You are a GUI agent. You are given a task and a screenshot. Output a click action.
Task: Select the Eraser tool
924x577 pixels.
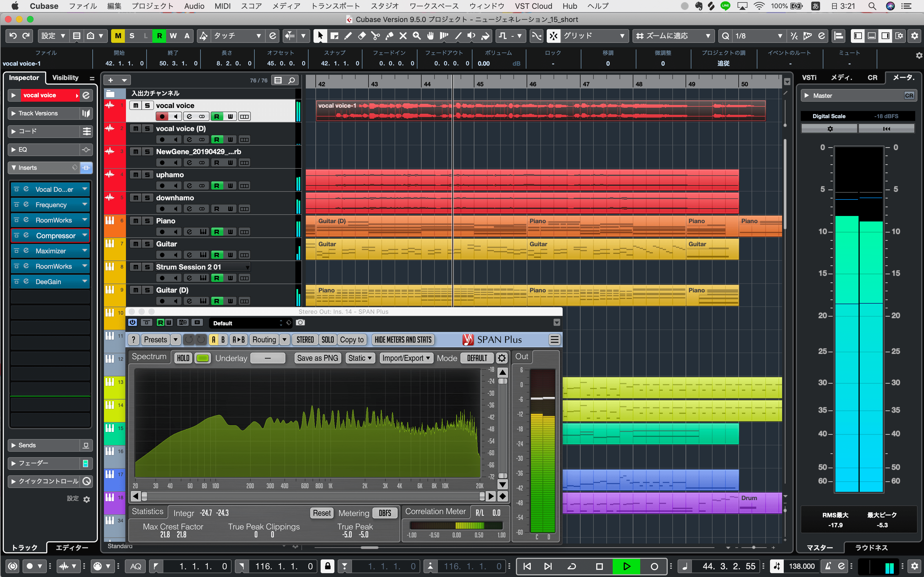(362, 36)
